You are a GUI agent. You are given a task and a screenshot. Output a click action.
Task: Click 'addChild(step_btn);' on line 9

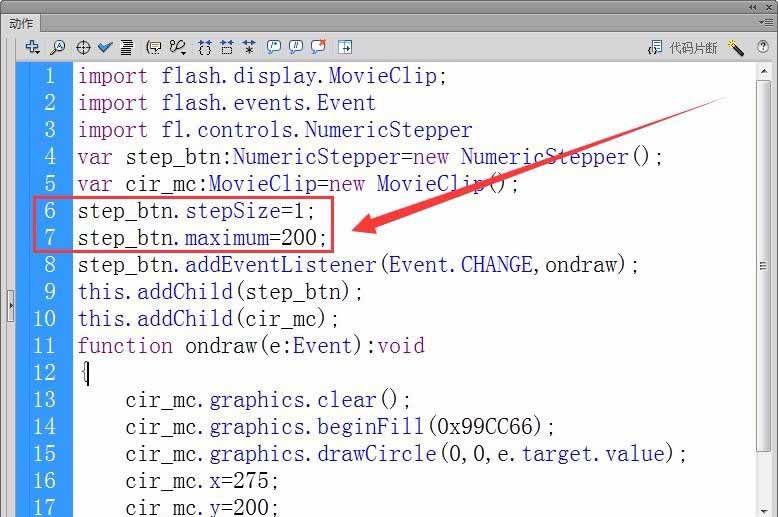click(x=250, y=291)
